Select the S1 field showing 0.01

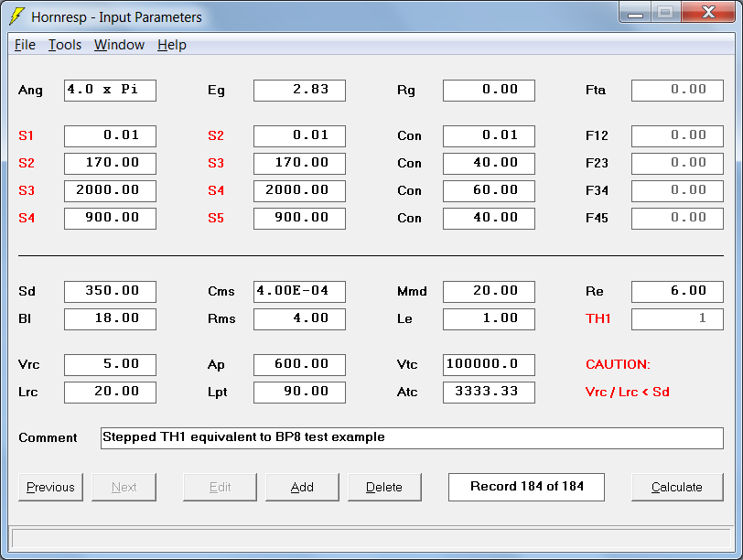point(110,136)
